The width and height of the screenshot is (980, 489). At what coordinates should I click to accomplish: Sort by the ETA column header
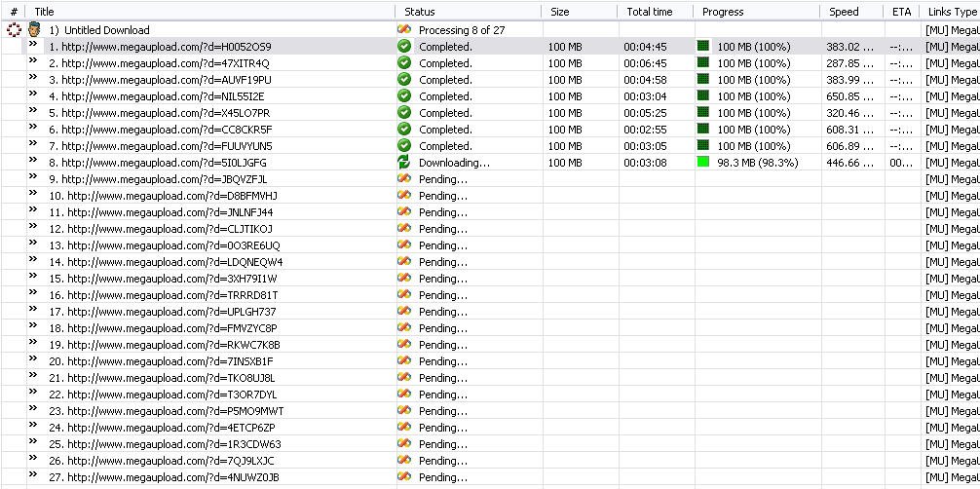click(x=902, y=12)
